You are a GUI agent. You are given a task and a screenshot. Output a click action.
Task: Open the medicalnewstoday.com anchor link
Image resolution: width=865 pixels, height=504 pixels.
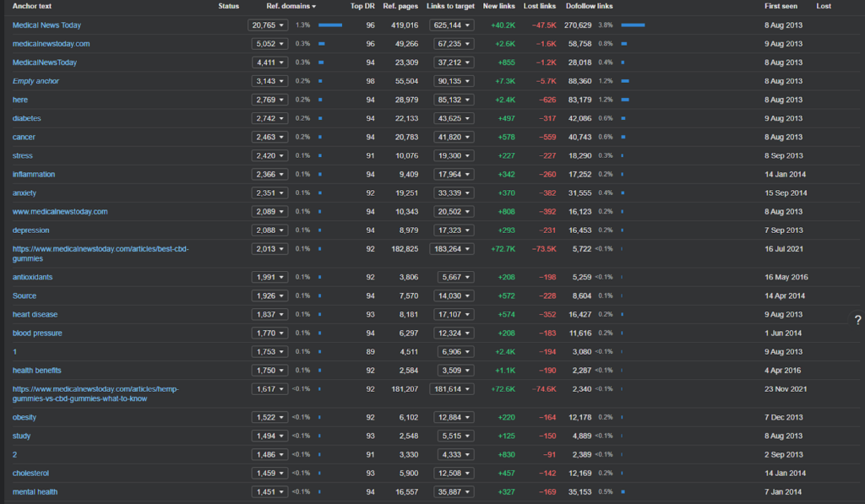pyautogui.click(x=51, y=44)
